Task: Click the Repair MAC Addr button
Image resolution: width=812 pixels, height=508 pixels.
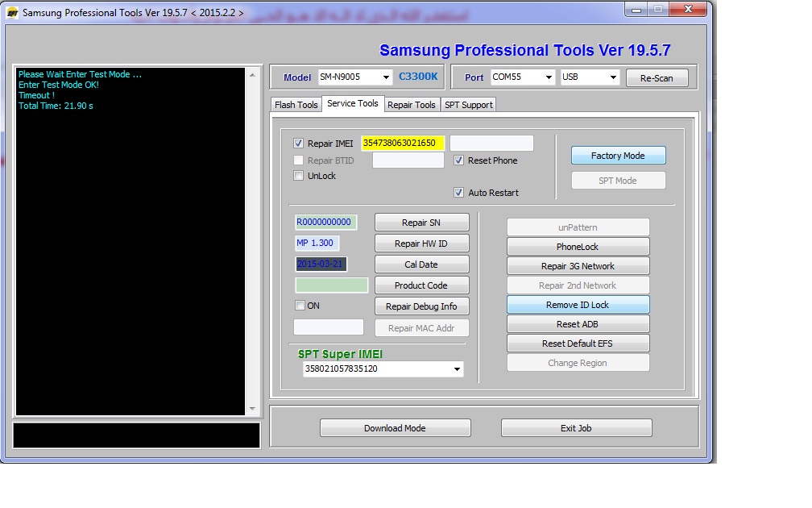Action: click(x=421, y=328)
